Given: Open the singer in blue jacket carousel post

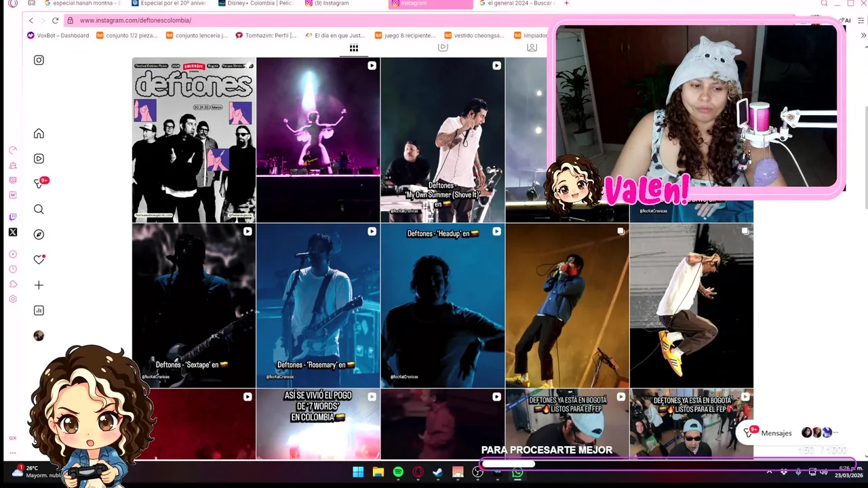Looking at the screenshot, I should point(567,306).
